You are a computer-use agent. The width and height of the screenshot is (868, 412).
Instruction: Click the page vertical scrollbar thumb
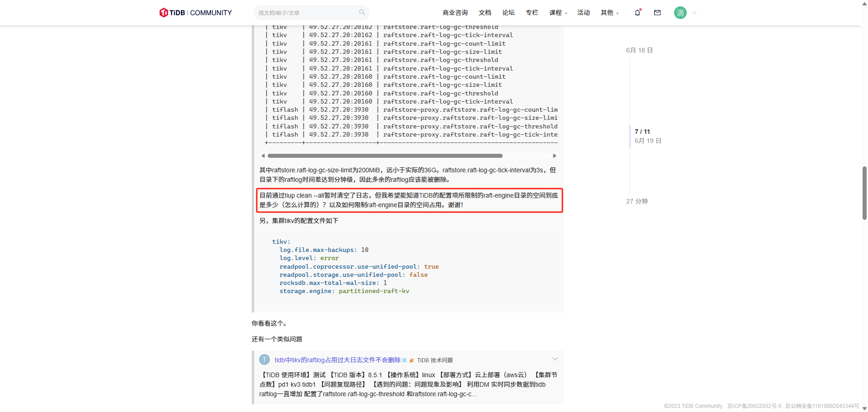864,193
